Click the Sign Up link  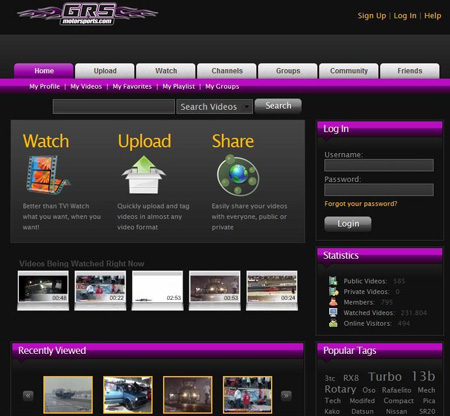[x=372, y=16]
